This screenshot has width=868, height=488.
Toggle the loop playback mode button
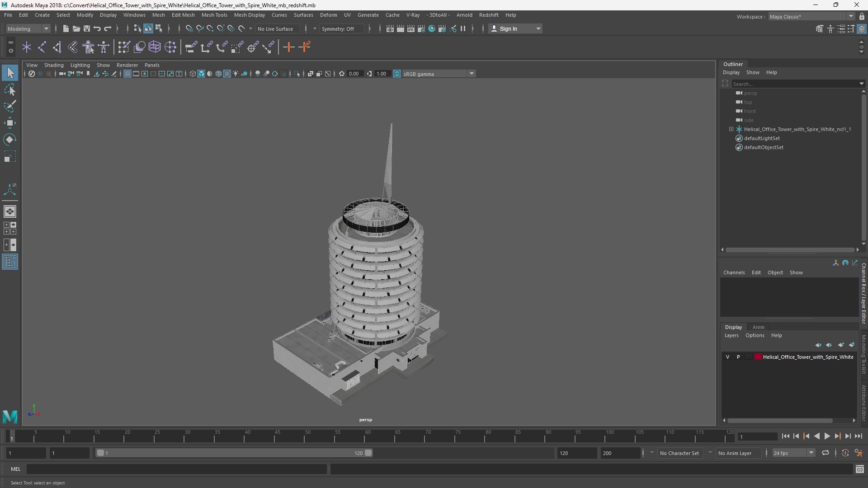pos(826,453)
